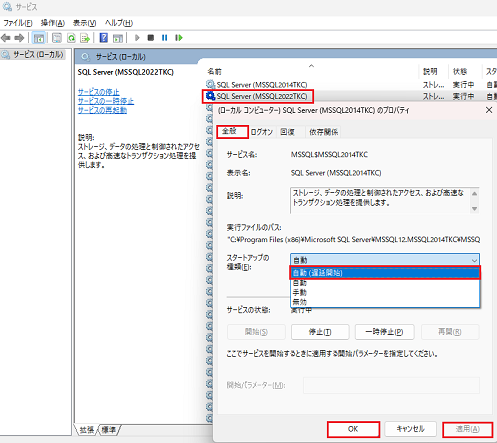Sort by the 名前 column header
This screenshot has width=497, height=443.
(214, 71)
